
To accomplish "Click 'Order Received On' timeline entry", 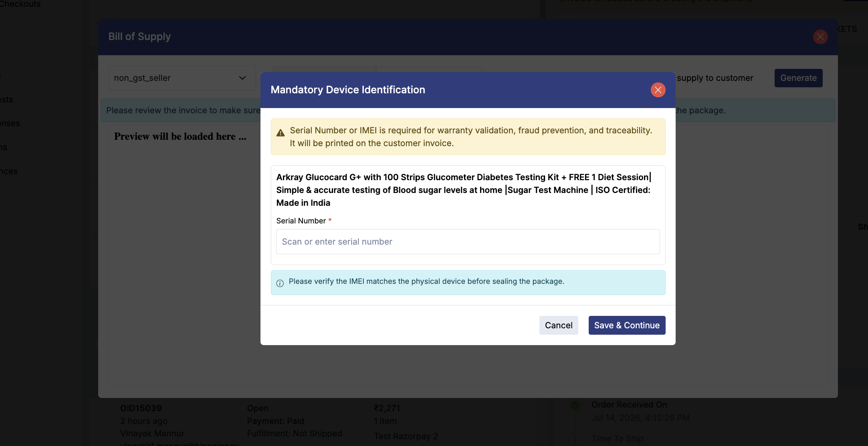I will [629, 404].
